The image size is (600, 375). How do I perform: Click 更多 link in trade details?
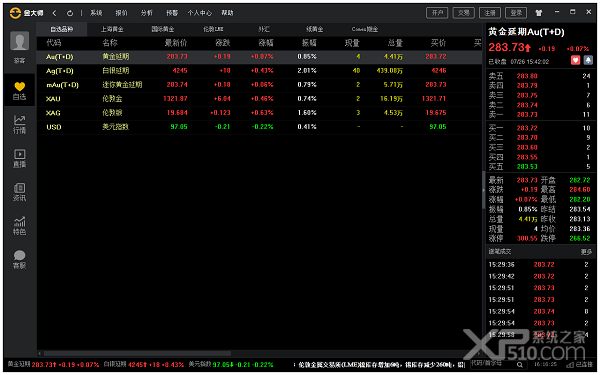click(586, 252)
